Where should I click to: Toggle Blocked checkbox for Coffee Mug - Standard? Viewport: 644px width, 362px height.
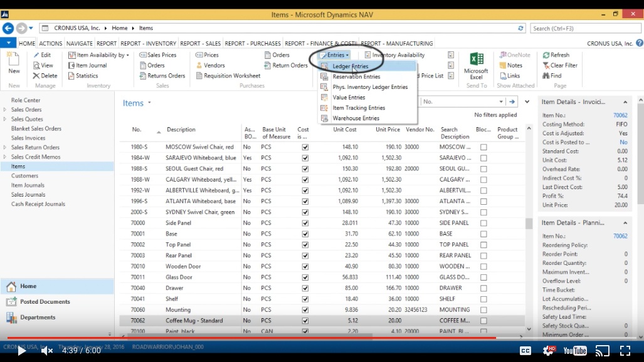click(484, 321)
